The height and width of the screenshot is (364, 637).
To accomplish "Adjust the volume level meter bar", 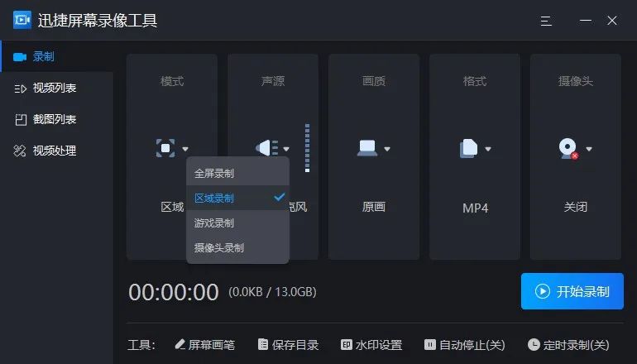I will (x=307, y=148).
